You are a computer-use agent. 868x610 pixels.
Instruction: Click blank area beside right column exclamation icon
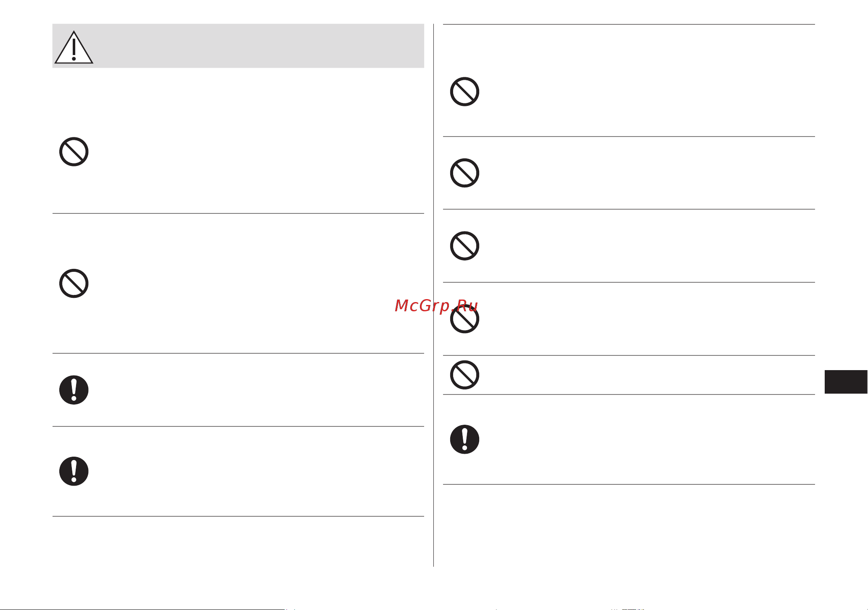tap(647, 439)
